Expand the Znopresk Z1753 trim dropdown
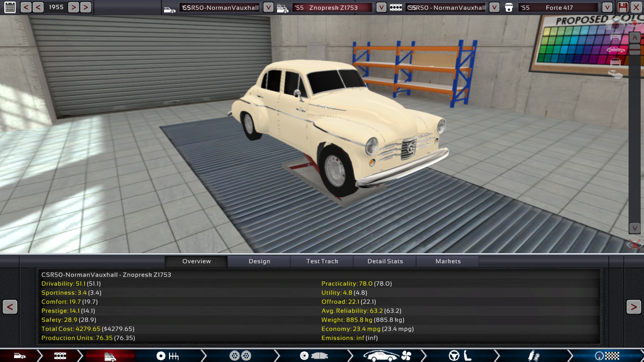This screenshot has width=644, height=362. click(381, 7)
